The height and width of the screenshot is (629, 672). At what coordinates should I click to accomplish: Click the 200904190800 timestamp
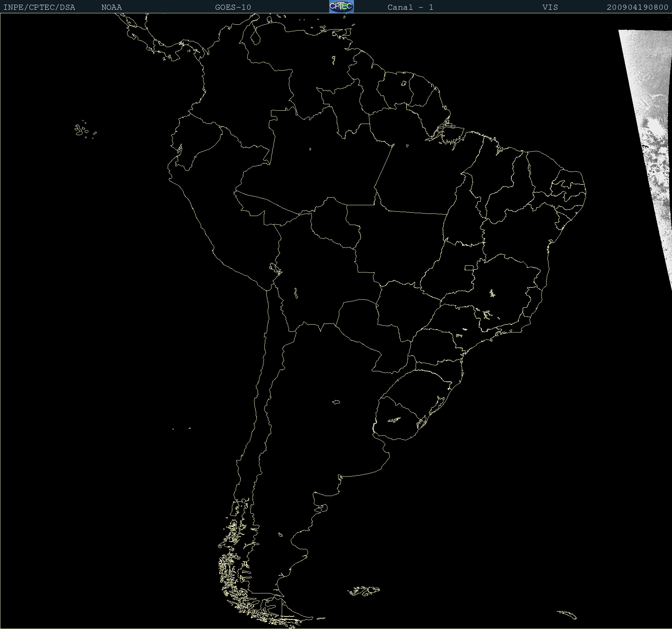637,7
